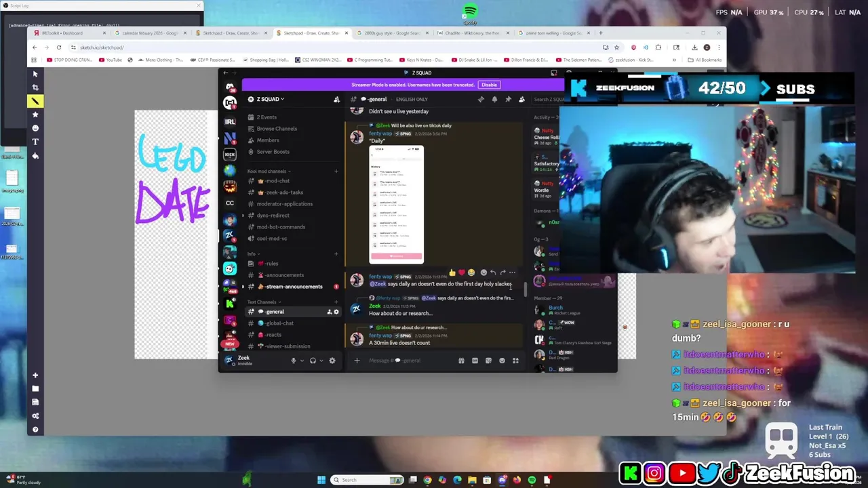Click the Sketchpad save disk icon
The width and height of the screenshot is (868, 488).
tap(35, 402)
